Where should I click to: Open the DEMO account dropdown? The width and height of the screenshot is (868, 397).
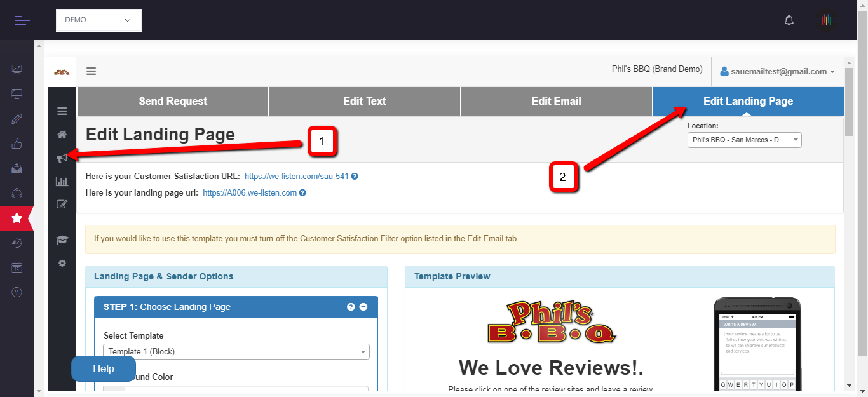tap(98, 20)
